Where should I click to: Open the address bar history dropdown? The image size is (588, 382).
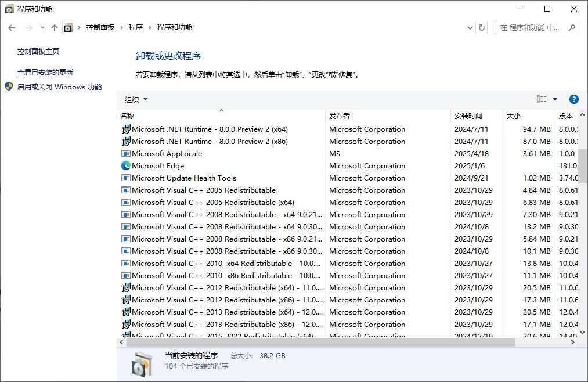tap(470, 28)
